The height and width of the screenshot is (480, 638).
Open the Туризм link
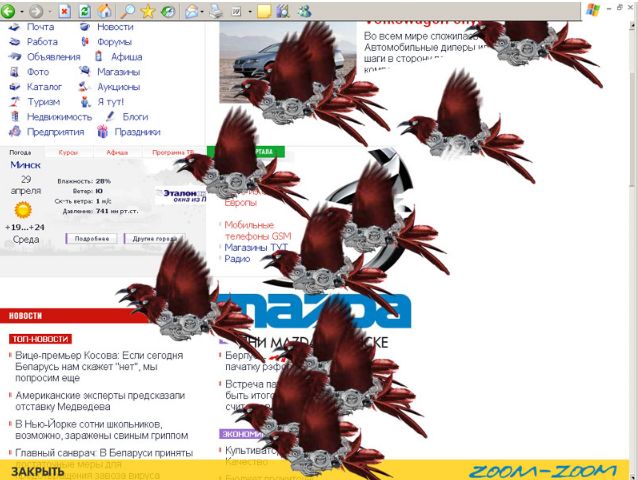point(44,102)
